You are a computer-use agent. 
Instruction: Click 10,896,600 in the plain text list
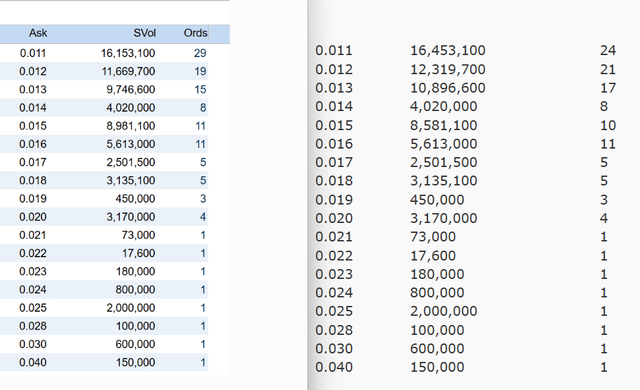coord(448,88)
